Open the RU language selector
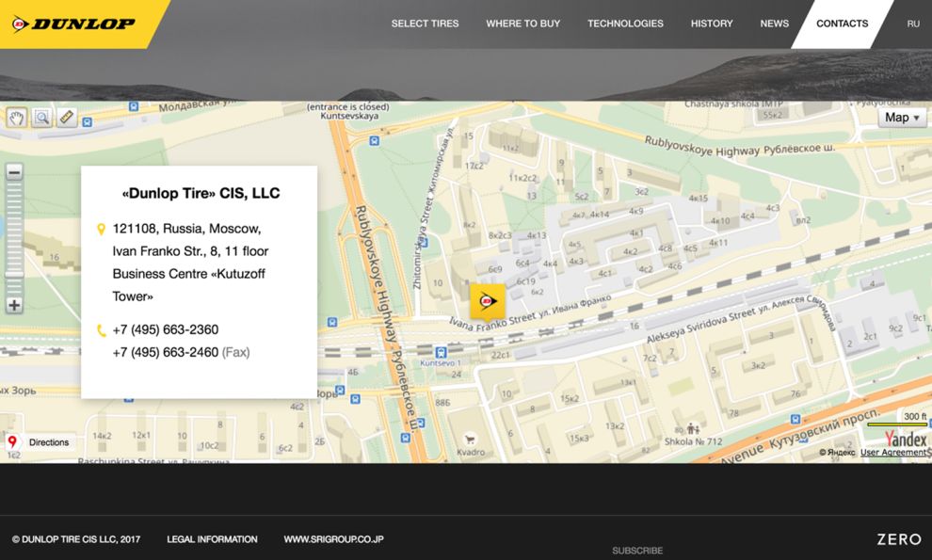The image size is (932, 560). [x=913, y=24]
